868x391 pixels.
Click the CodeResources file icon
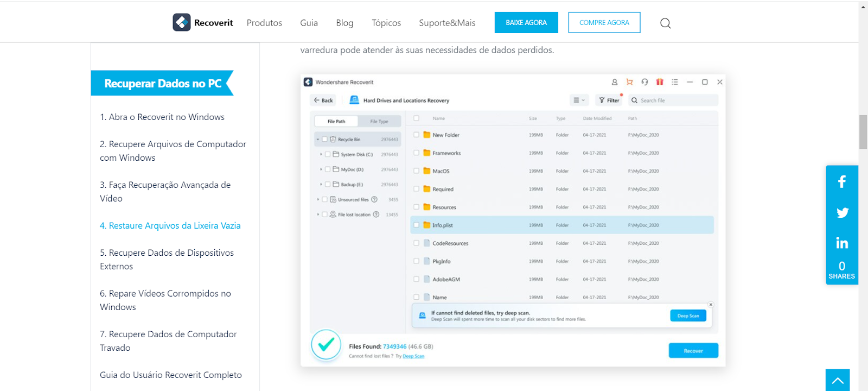[427, 243]
